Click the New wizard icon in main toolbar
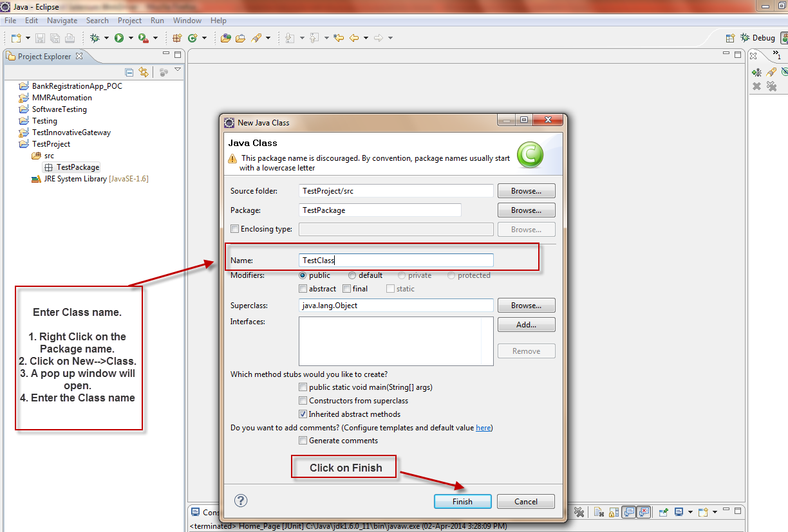Viewport: 788px width, 532px height. pos(16,38)
